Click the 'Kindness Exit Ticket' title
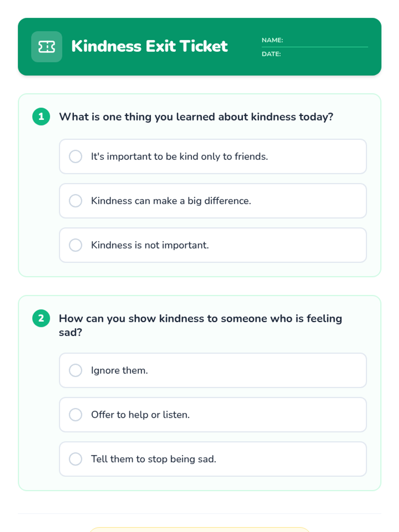Screen dimensions: 399x532 point(149,46)
